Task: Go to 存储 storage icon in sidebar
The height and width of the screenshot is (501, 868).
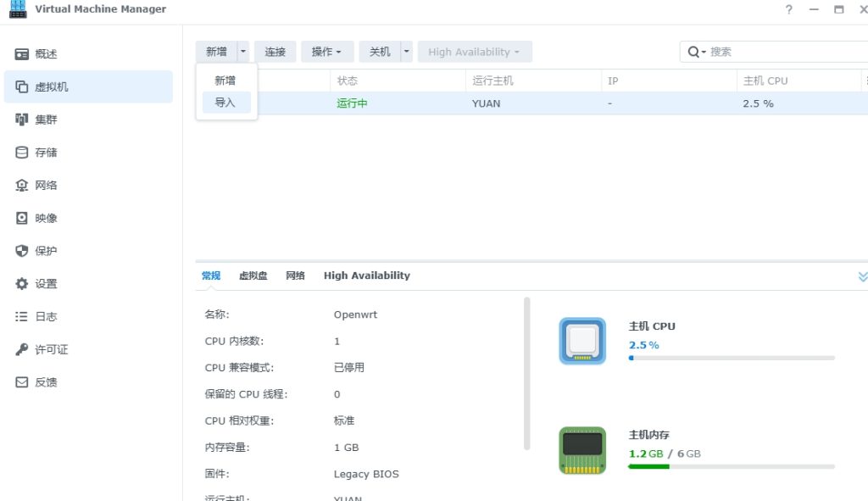Action: (x=22, y=153)
